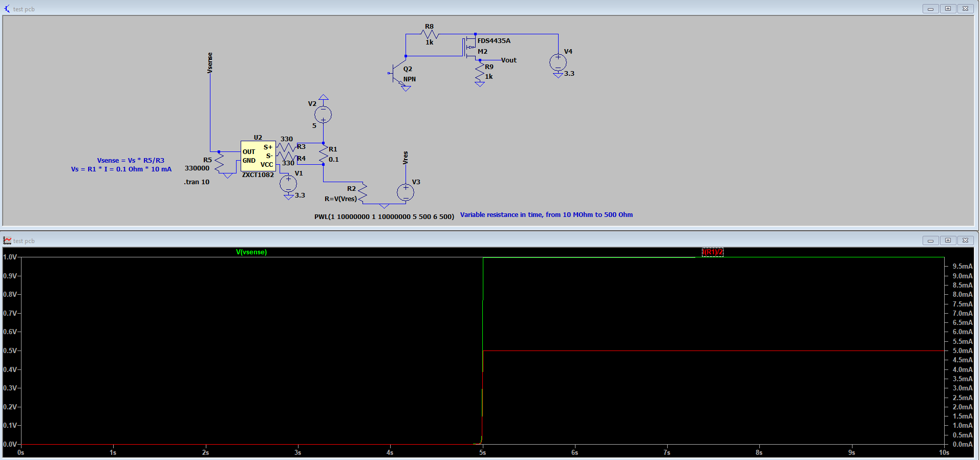Click the Vout net label
This screenshot has width=980, height=460.
(509, 60)
